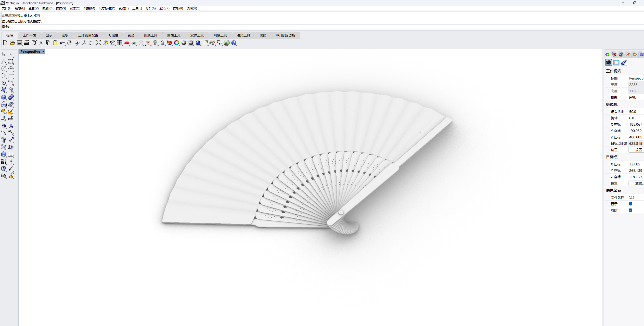Open the Perspective viewport dropdown arrow
Screen dimensions: 644x326
43,51
